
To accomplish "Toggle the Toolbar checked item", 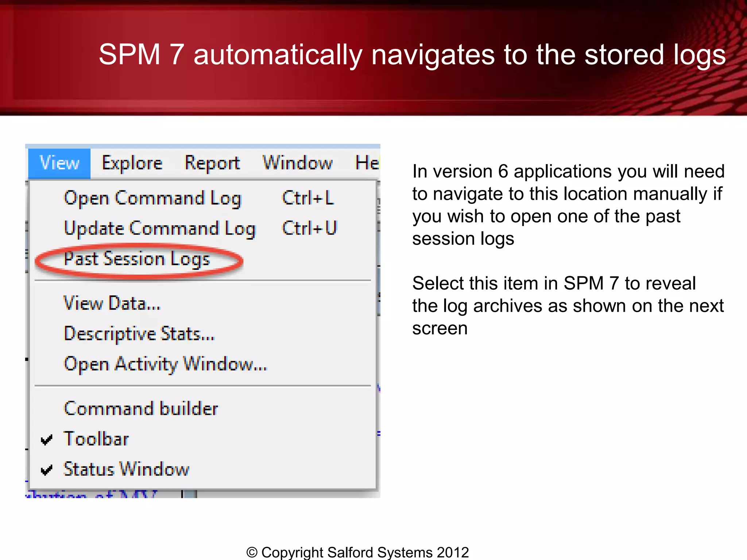I will pyautogui.click(x=202, y=439).
